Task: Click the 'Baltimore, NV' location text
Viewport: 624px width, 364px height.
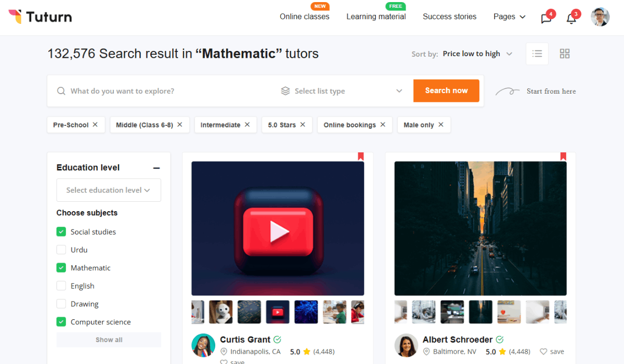Action: coord(454,352)
